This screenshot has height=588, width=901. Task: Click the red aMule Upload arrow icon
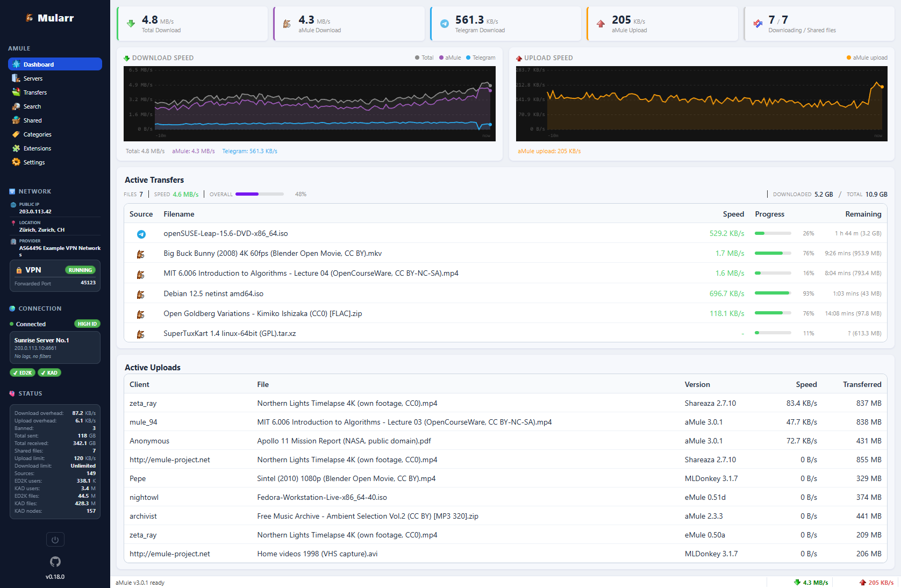coord(600,24)
